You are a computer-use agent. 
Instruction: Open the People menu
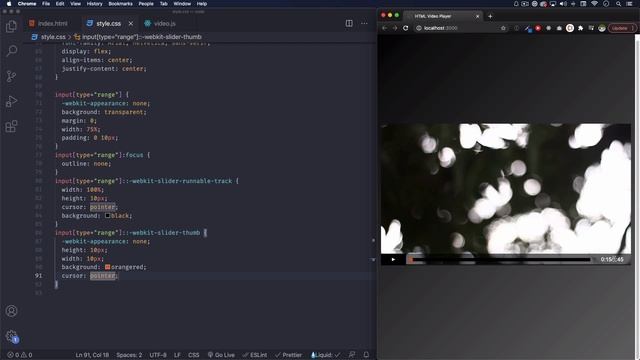[146, 4]
